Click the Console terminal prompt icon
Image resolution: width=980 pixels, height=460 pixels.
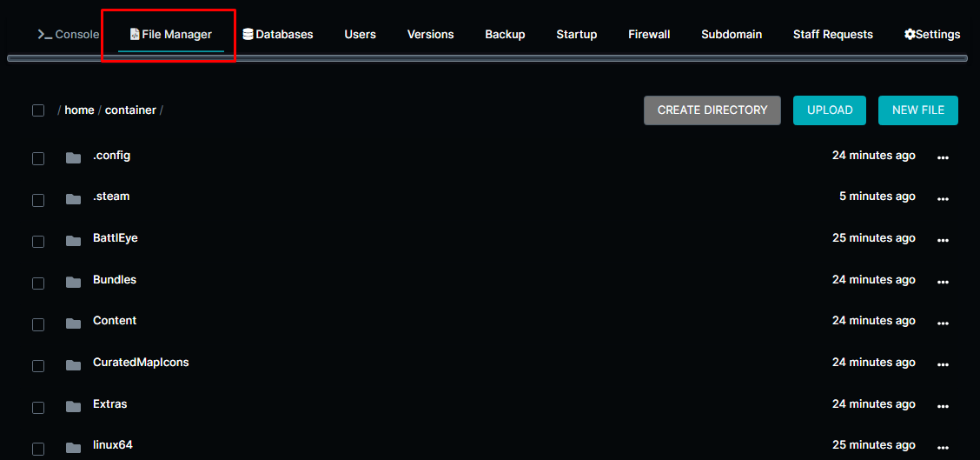tap(45, 35)
